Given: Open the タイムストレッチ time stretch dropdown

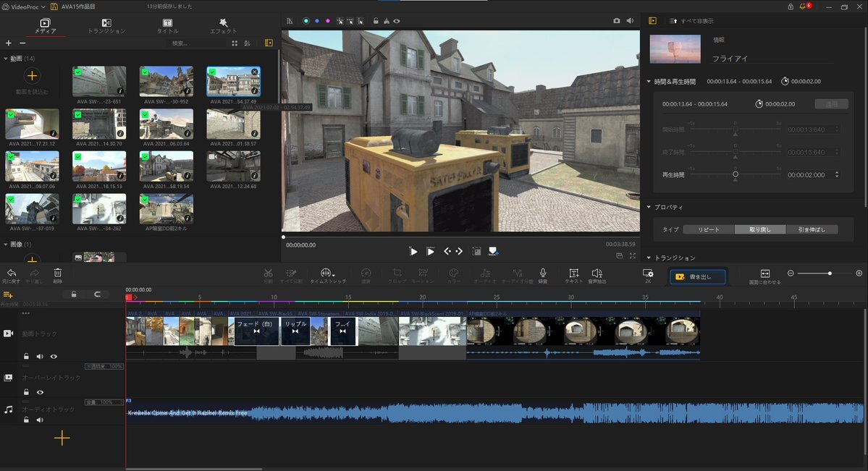Looking at the screenshot, I should (328, 275).
